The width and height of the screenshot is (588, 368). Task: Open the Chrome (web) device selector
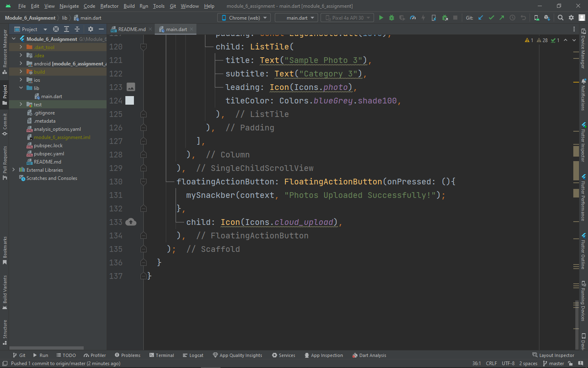tap(243, 18)
